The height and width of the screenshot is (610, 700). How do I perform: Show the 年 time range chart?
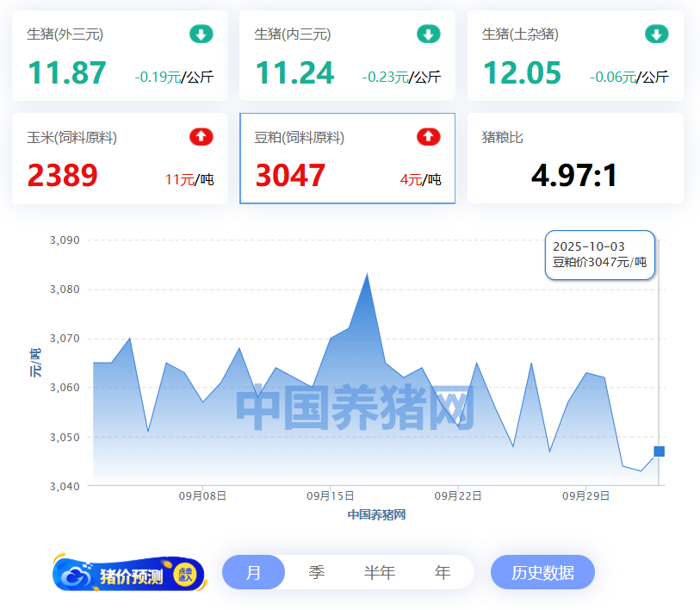click(x=443, y=573)
